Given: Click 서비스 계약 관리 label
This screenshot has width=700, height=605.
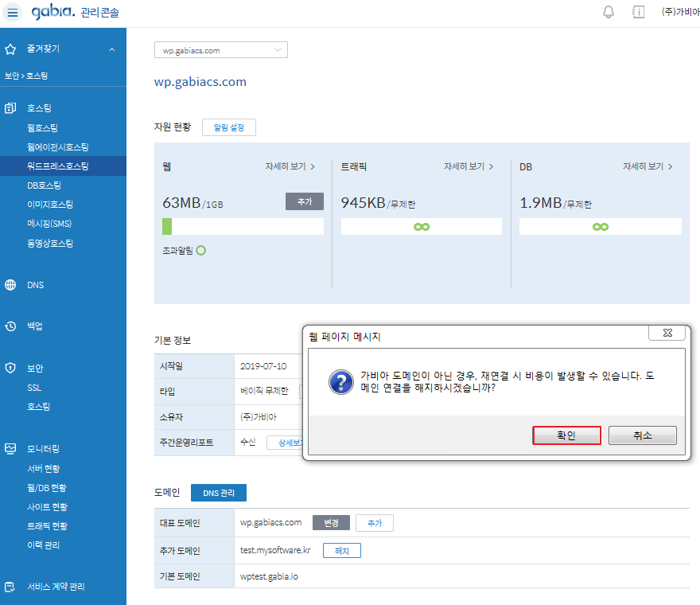Looking at the screenshot, I should click(x=56, y=587).
